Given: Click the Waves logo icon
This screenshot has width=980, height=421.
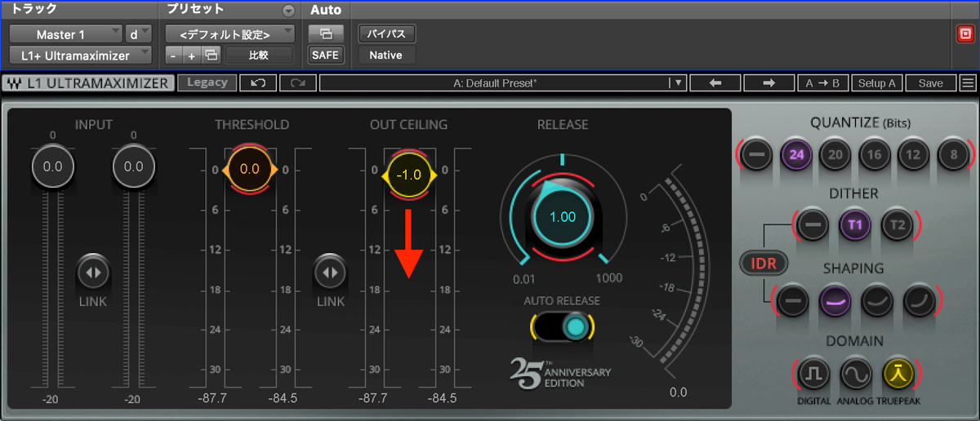Looking at the screenshot, I should coord(14,82).
